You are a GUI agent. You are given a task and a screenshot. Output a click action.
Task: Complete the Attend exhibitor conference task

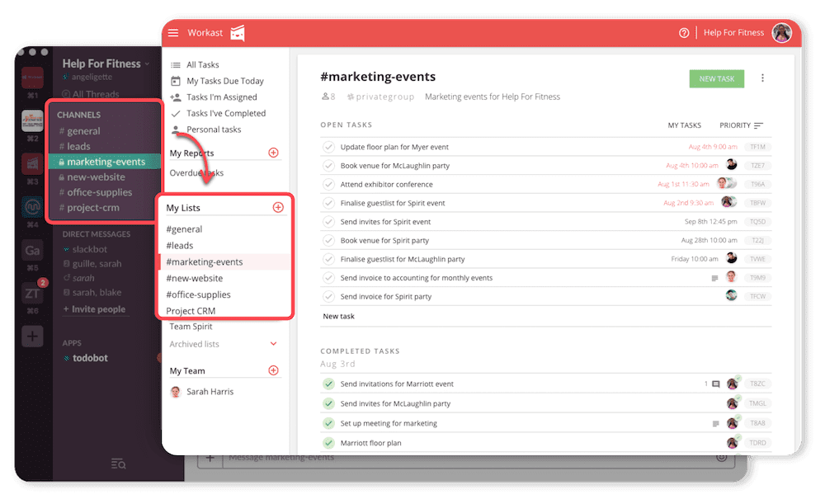328,184
